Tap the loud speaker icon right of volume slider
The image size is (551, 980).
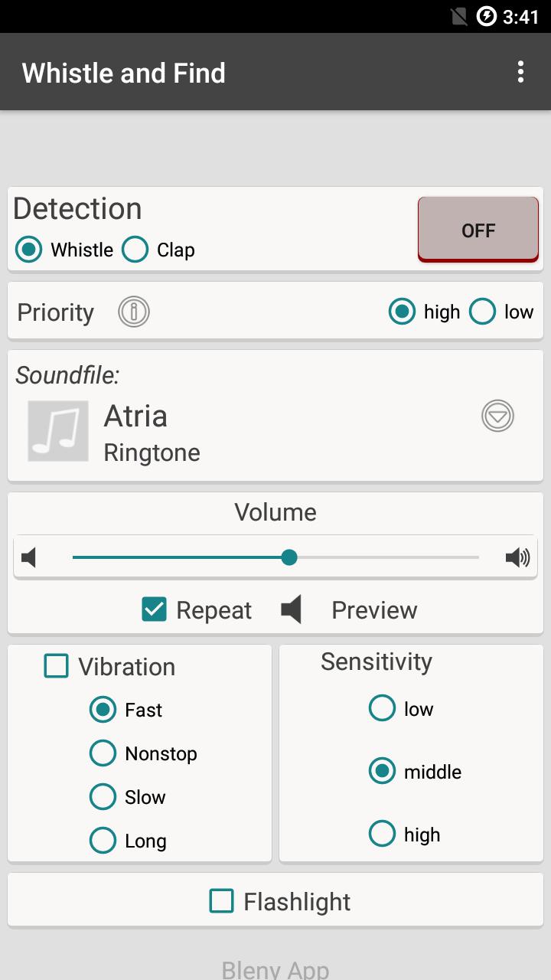coord(518,557)
